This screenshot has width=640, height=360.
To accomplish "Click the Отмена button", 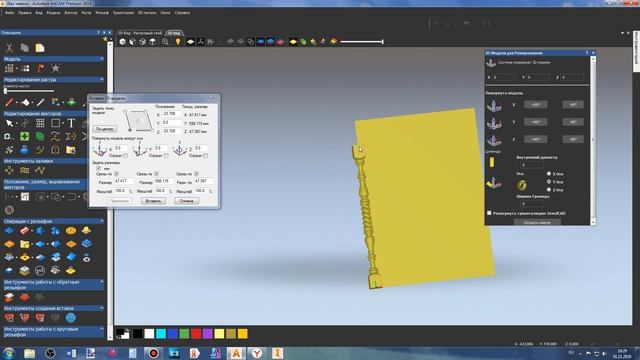I will pyautogui.click(x=187, y=201).
